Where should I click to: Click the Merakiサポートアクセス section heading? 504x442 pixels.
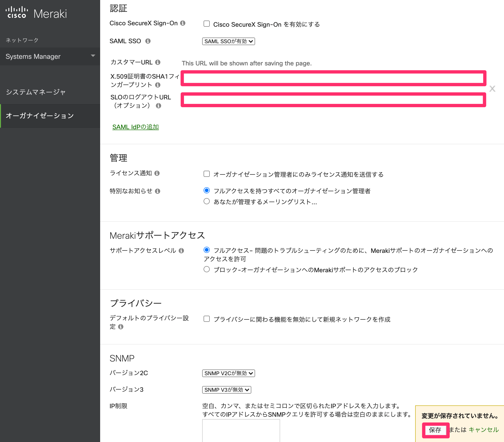click(157, 235)
